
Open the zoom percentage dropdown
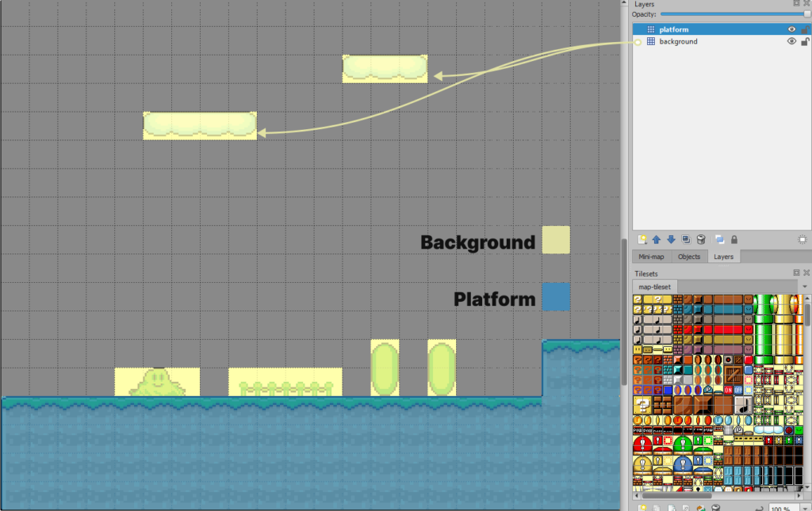pos(803,508)
